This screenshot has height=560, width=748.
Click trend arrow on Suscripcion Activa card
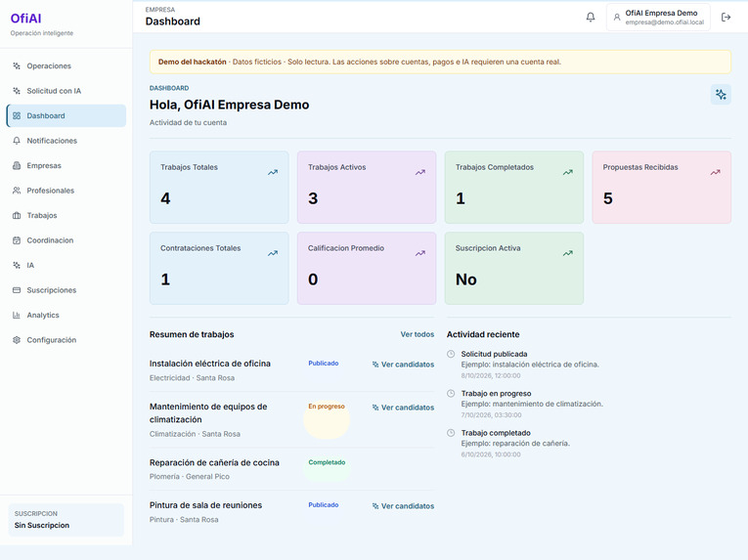click(x=567, y=253)
